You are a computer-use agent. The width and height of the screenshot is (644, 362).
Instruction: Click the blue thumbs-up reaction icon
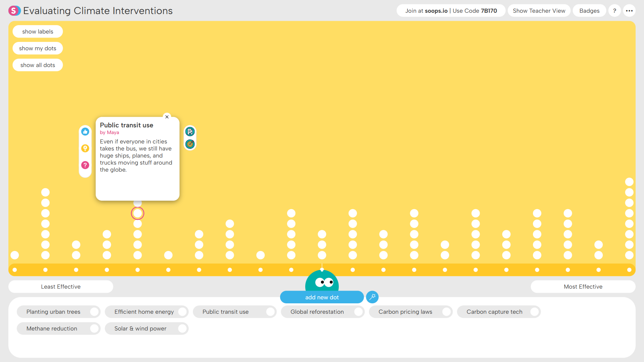point(85,132)
